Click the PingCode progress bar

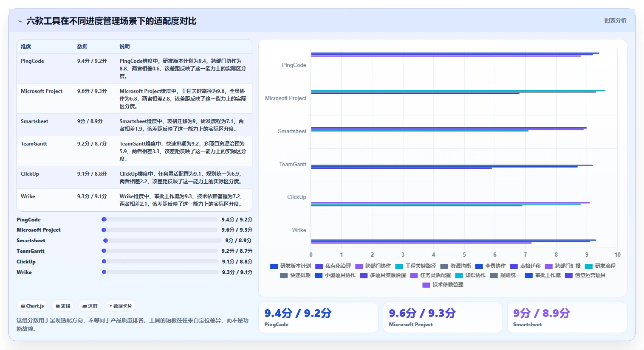point(160,219)
